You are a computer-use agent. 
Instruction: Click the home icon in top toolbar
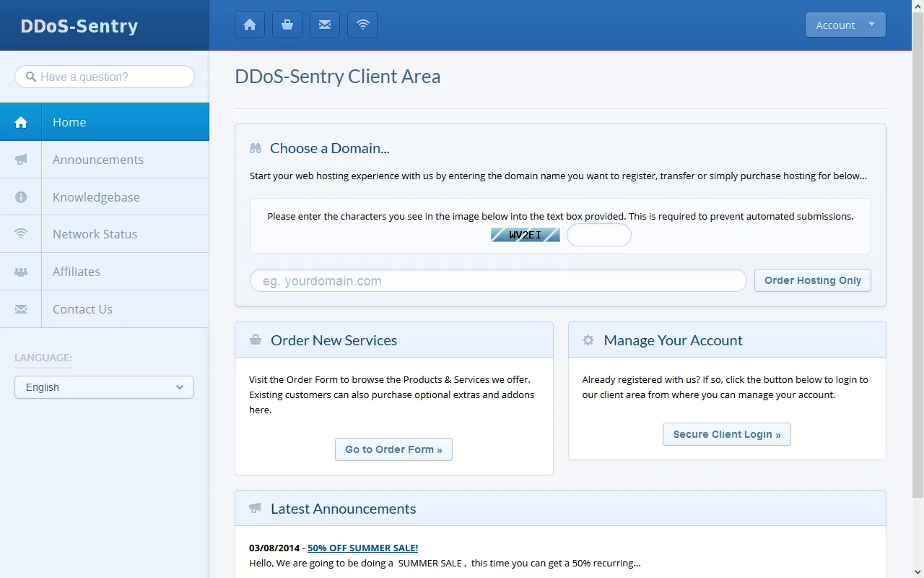pos(250,25)
